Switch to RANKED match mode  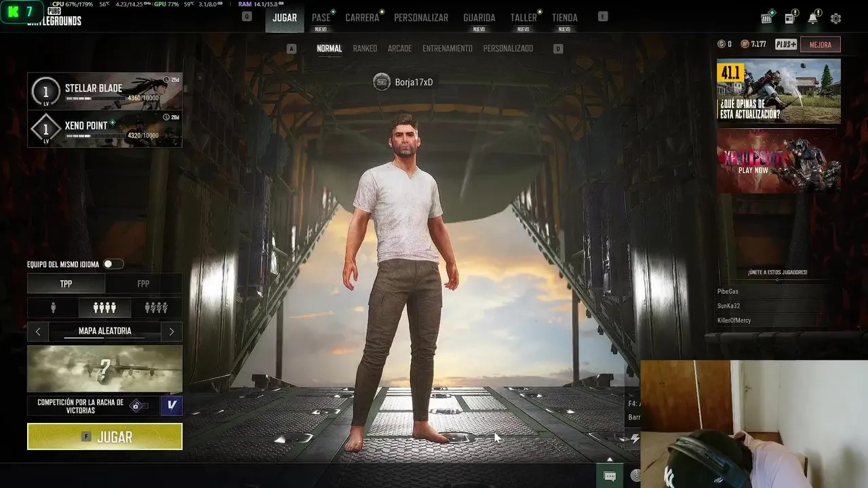point(365,49)
